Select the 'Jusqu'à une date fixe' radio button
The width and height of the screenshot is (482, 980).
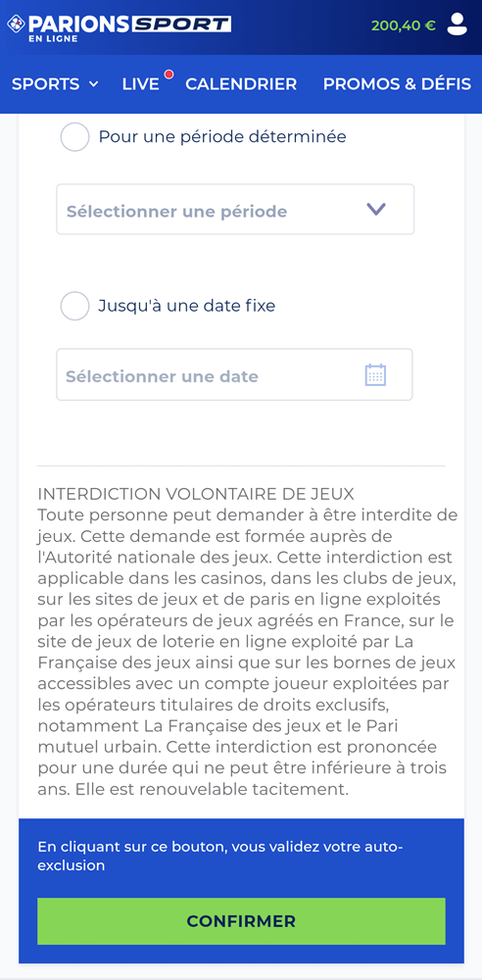pyautogui.click(x=75, y=306)
